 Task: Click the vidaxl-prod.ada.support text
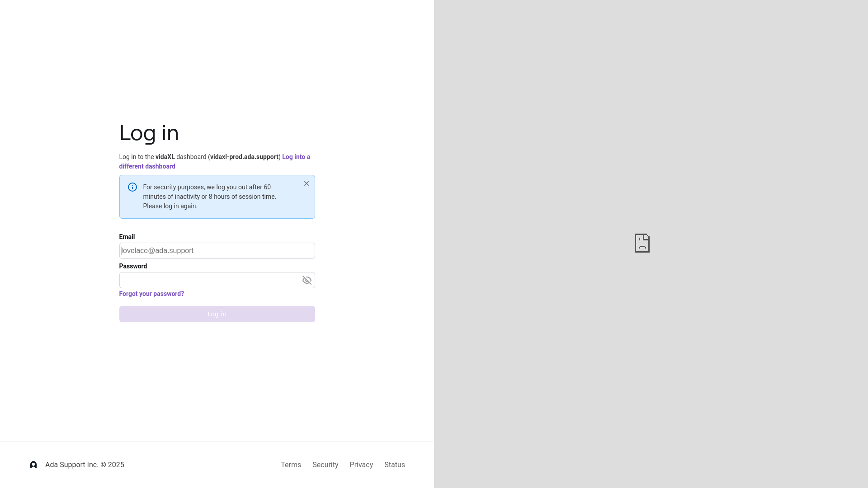pyautogui.click(x=244, y=157)
